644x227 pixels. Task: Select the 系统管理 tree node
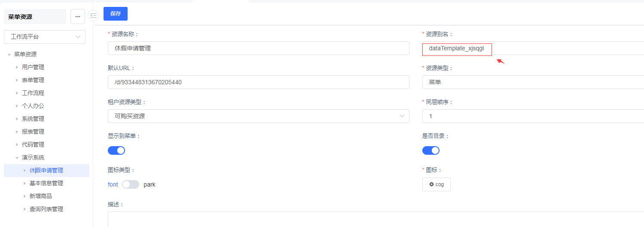(x=33, y=119)
